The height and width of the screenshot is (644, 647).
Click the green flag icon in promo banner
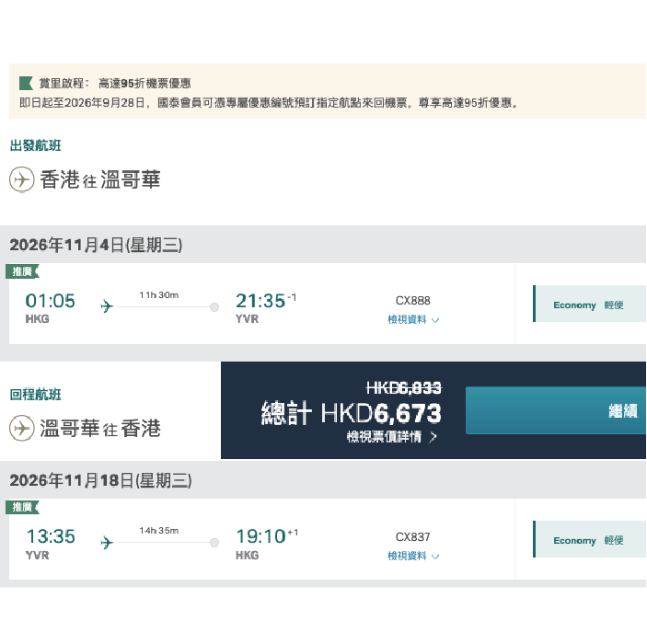pyautogui.click(x=26, y=84)
